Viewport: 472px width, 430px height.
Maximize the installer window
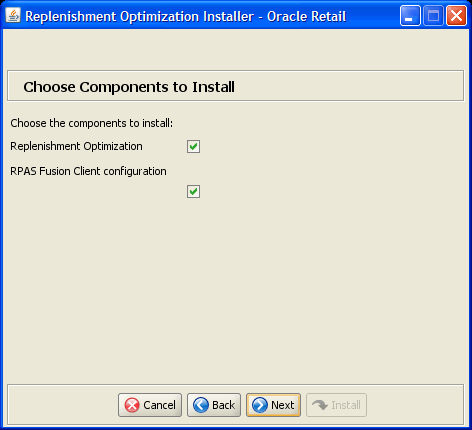pos(433,16)
